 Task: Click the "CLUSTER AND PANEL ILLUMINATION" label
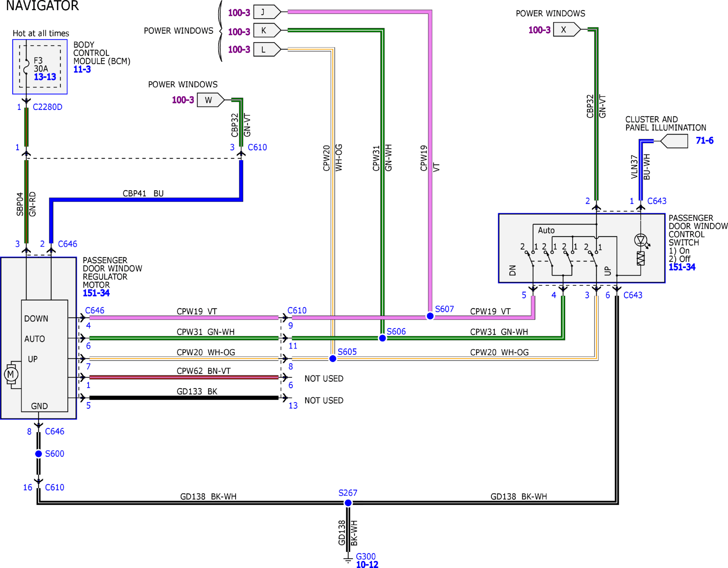pyautogui.click(x=666, y=123)
